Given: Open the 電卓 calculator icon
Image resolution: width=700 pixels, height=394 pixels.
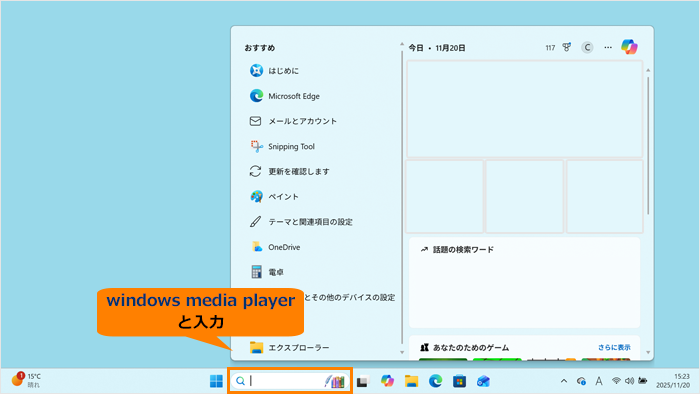Looking at the screenshot, I should coord(256,272).
